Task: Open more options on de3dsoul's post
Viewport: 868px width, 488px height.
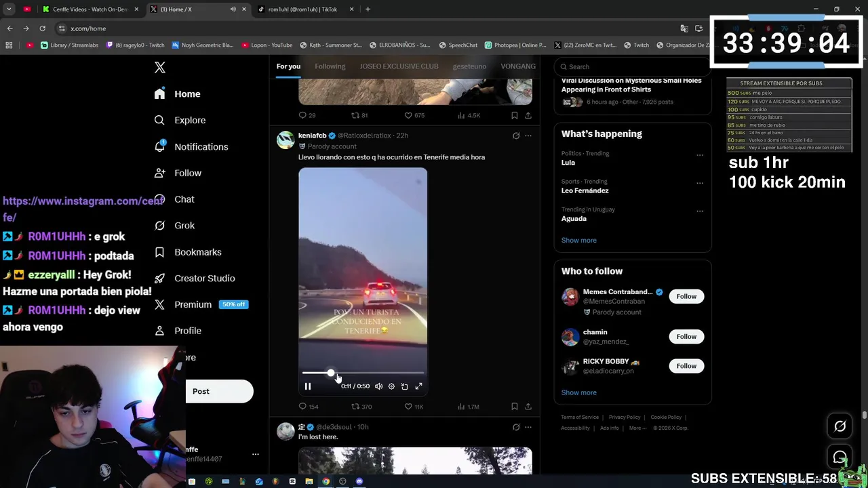Action: (x=528, y=427)
